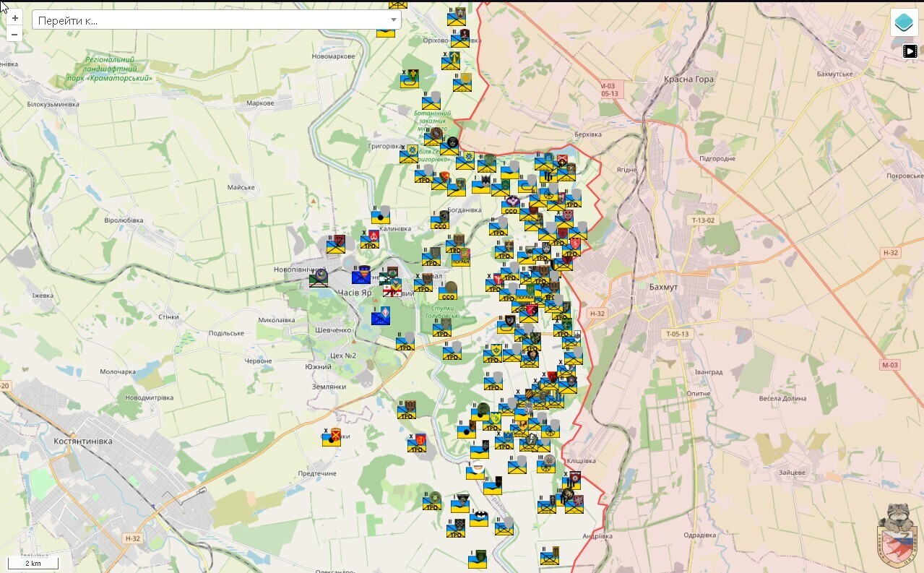Select the unit marker with Batman emblem

coord(478,519)
